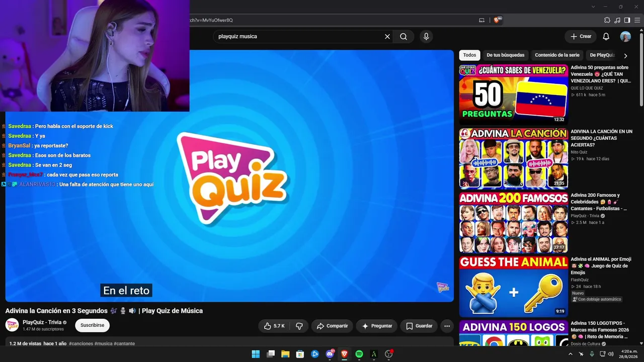Click the Suscribirse button
The width and height of the screenshot is (644, 362).
[x=93, y=325]
